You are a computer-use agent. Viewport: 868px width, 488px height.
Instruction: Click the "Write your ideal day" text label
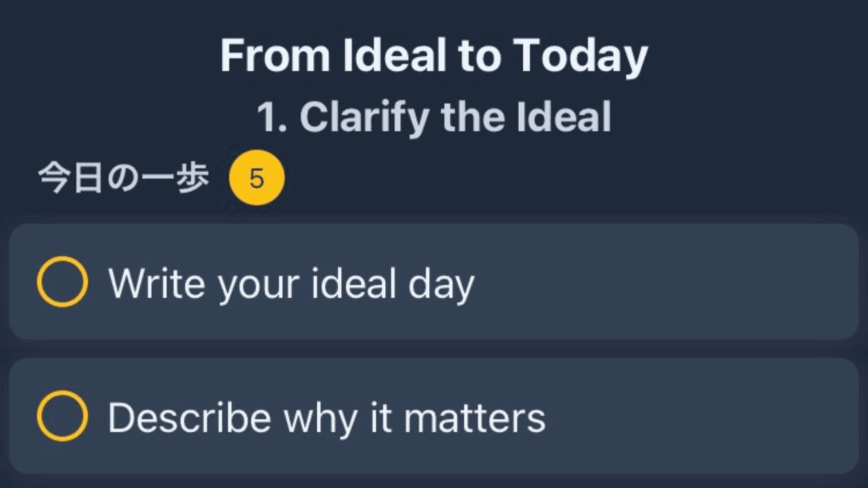pyautogui.click(x=291, y=283)
